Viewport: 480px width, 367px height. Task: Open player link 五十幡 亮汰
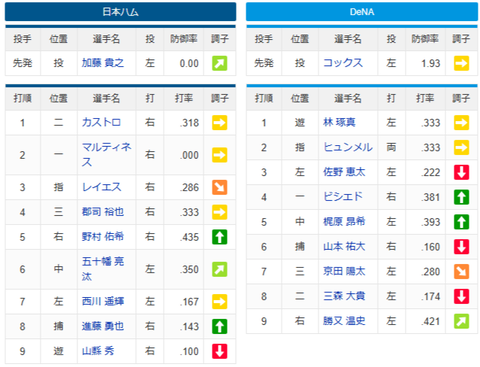coord(103,269)
